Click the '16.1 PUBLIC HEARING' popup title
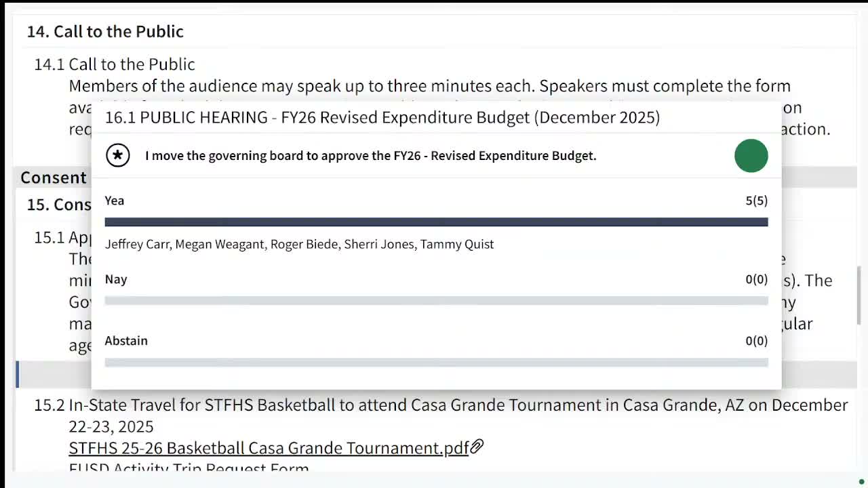The width and height of the screenshot is (868, 488). pyautogui.click(x=382, y=117)
